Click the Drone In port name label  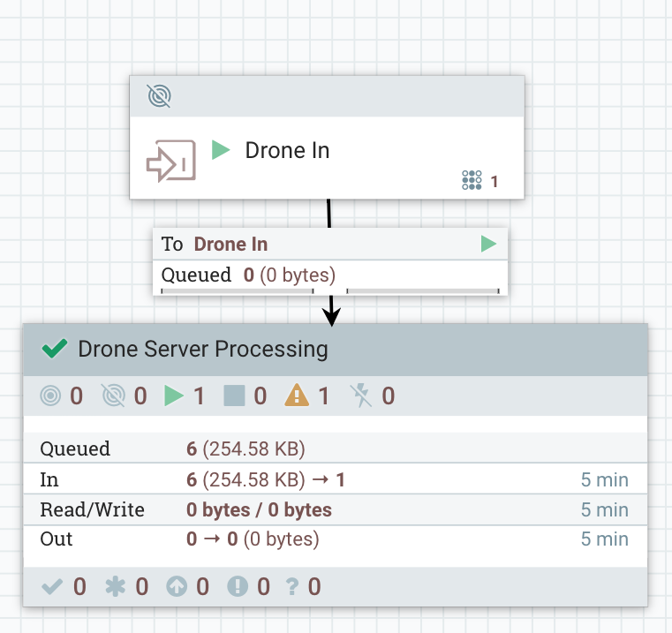[287, 150]
